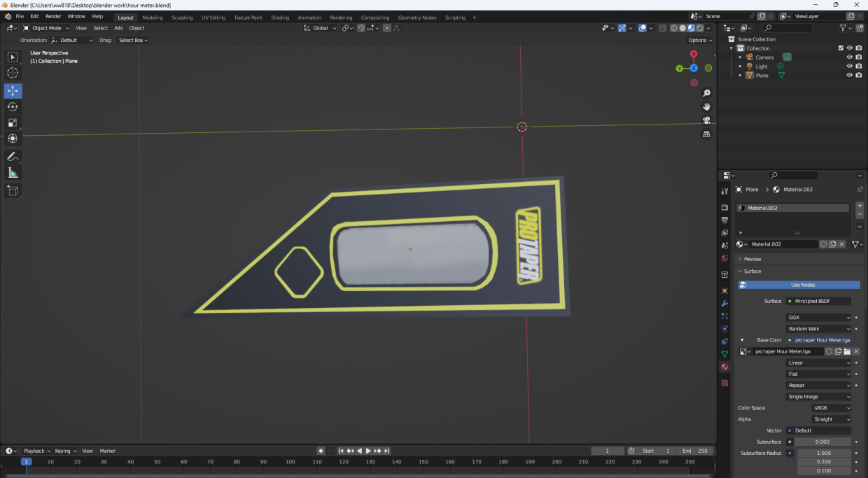Toggle visibility of the Plane object

click(x=849, y=76)
